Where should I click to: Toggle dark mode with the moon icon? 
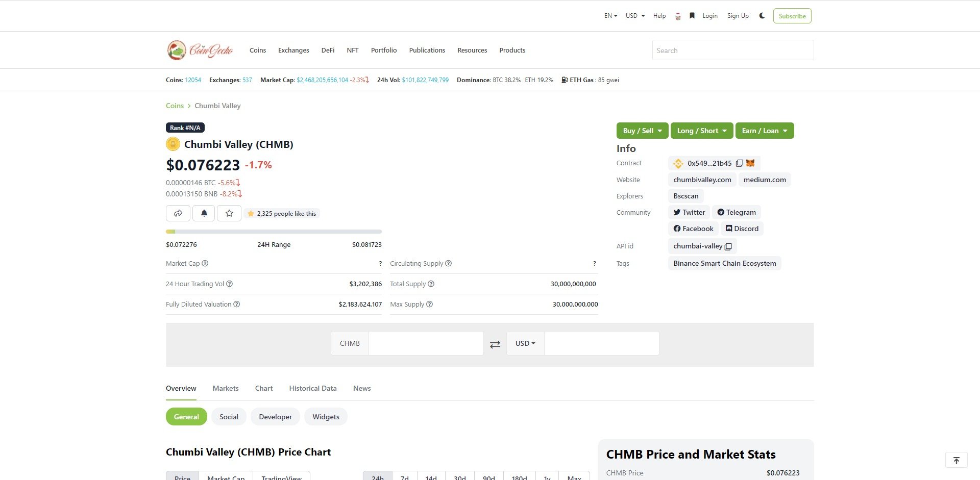(762, 16)
